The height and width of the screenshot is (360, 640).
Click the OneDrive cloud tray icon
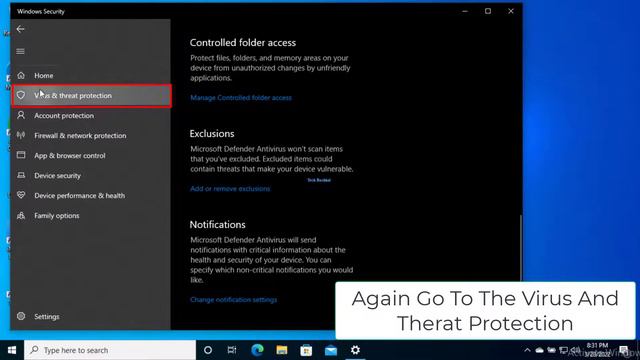tap(540, 350)
